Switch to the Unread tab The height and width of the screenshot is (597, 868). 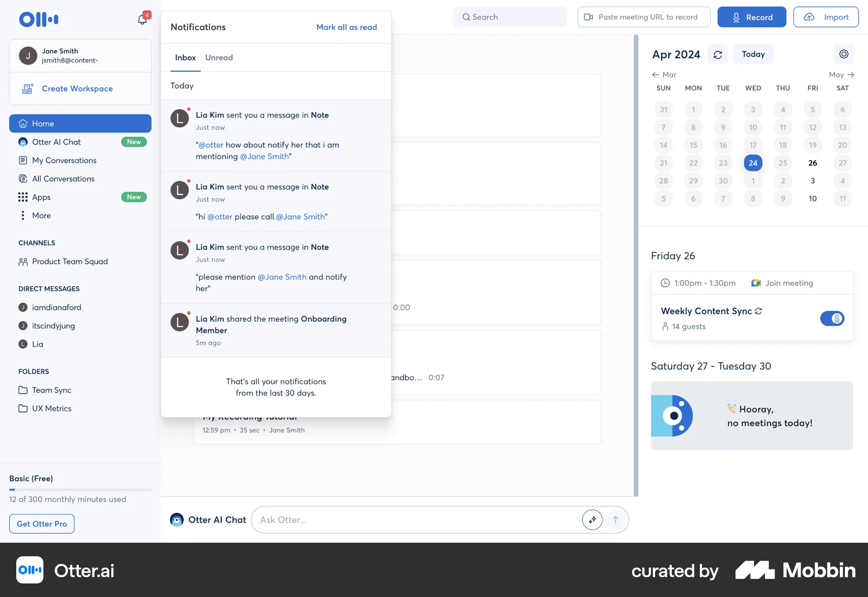pos(219,57)
